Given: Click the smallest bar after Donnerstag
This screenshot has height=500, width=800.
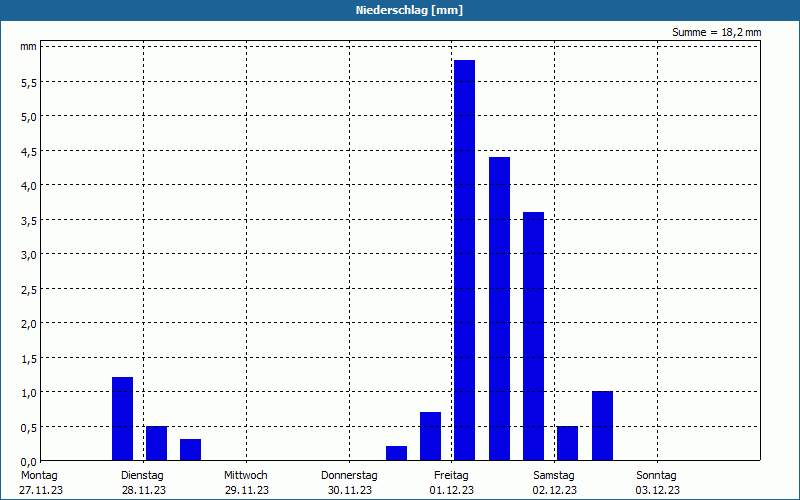Looking at the screenshot, I should pos(396,453).
